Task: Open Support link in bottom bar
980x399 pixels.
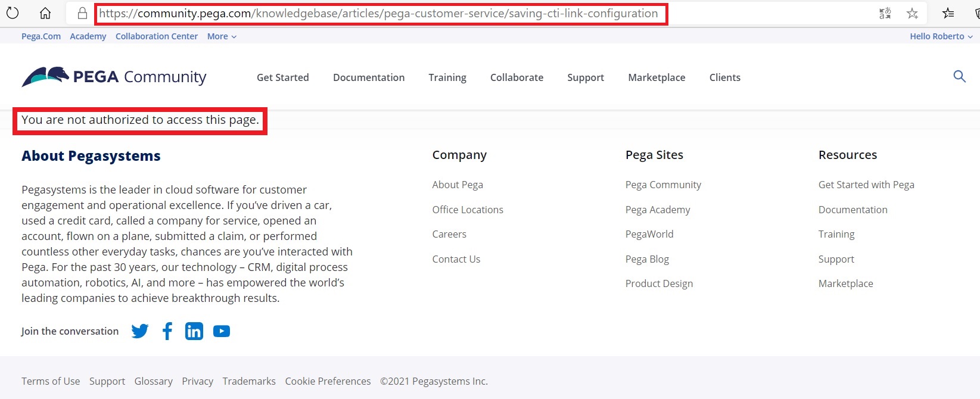Action: click(x=107, y=381)
